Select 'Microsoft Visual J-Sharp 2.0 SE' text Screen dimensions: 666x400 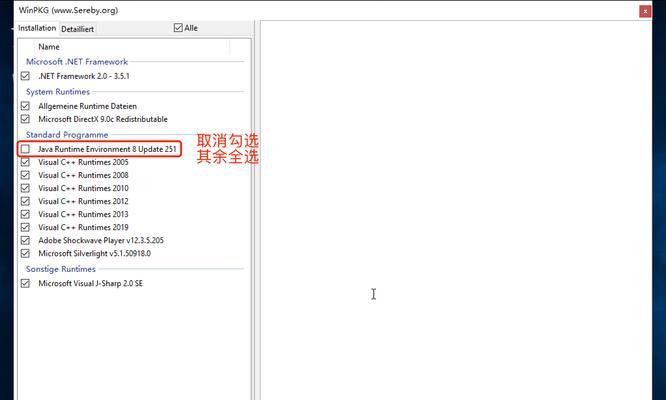tap(90, 283)
